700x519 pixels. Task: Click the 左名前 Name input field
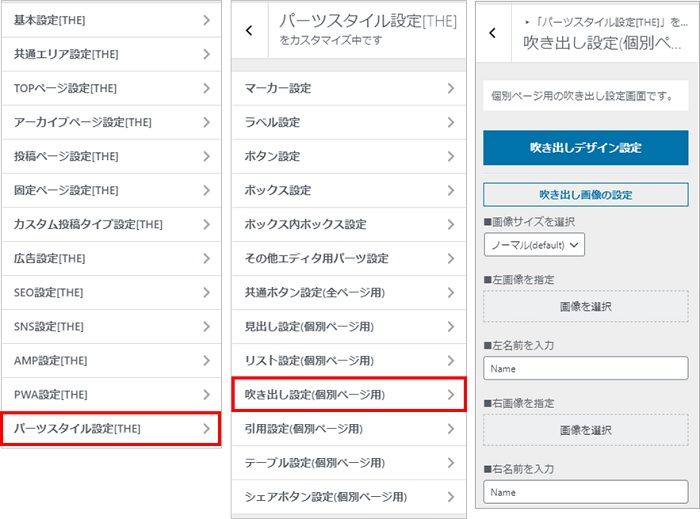tap(585, 368)
